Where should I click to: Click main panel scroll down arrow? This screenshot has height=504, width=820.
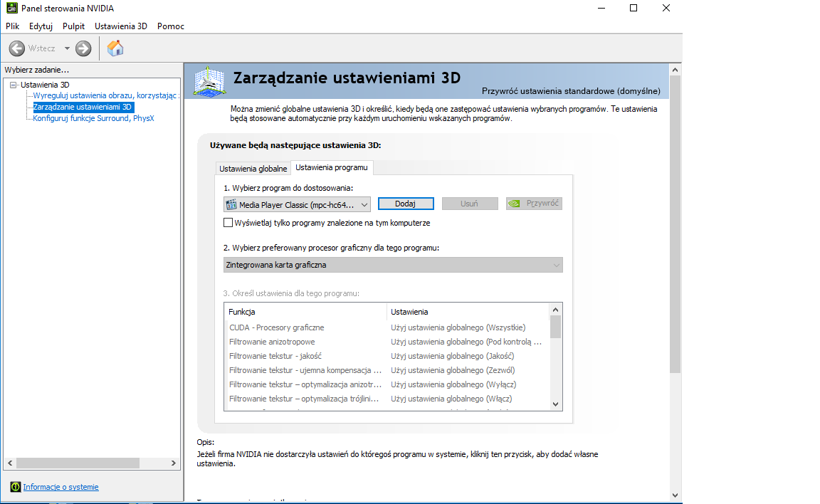[x=675, y=495]
